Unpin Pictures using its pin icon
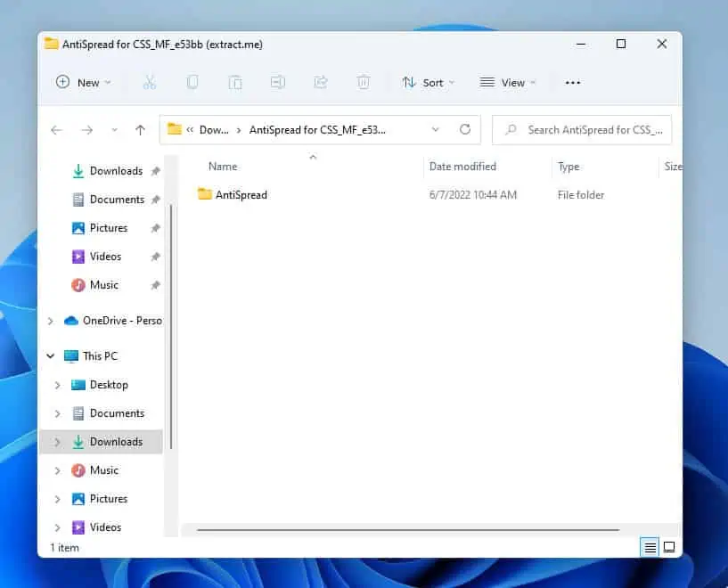This screenshot has width=728, height=588. [x=156, y=228]
